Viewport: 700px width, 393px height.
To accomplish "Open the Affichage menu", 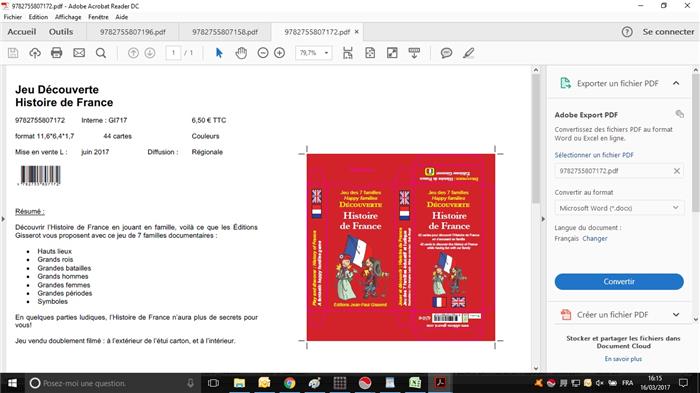I will click(68, 17).
